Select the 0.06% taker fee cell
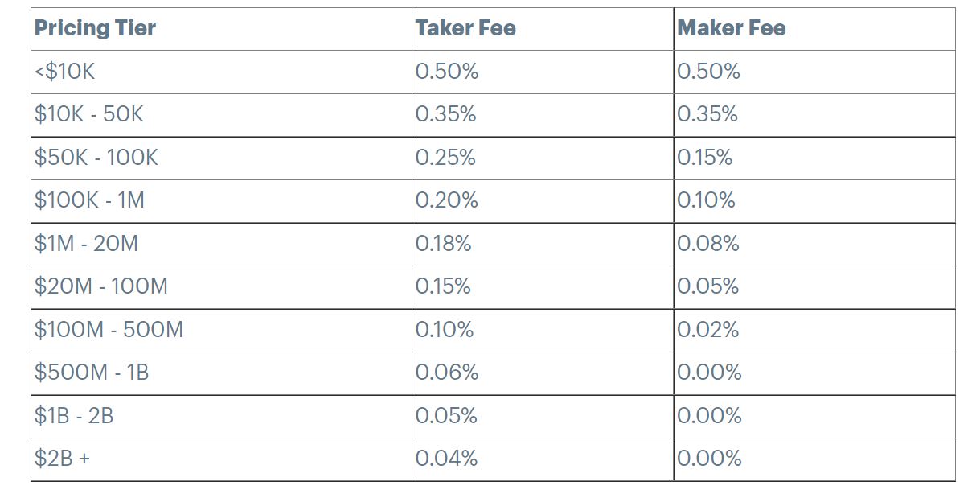Screen dimensions: 980x494 coord(543,373)
